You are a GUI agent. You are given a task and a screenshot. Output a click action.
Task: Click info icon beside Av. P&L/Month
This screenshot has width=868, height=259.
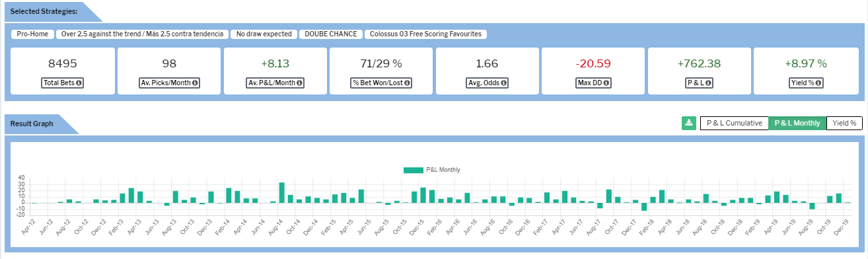coord(301,83)
